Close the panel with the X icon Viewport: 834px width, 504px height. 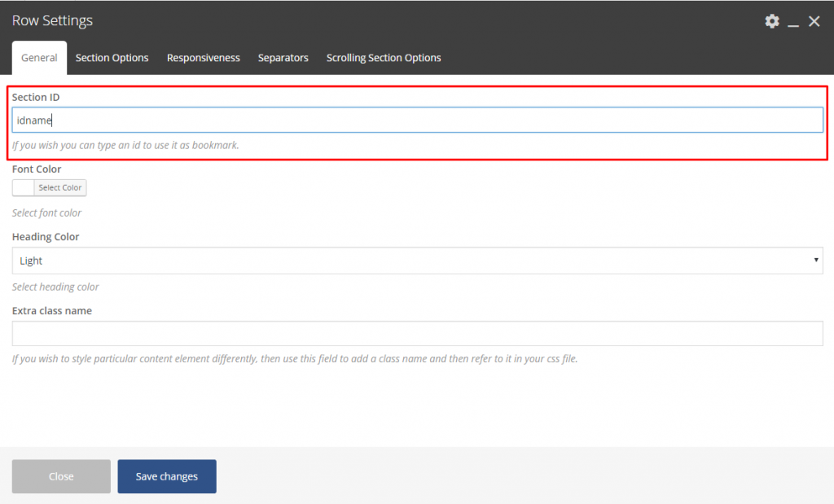(x=814, y=22)
